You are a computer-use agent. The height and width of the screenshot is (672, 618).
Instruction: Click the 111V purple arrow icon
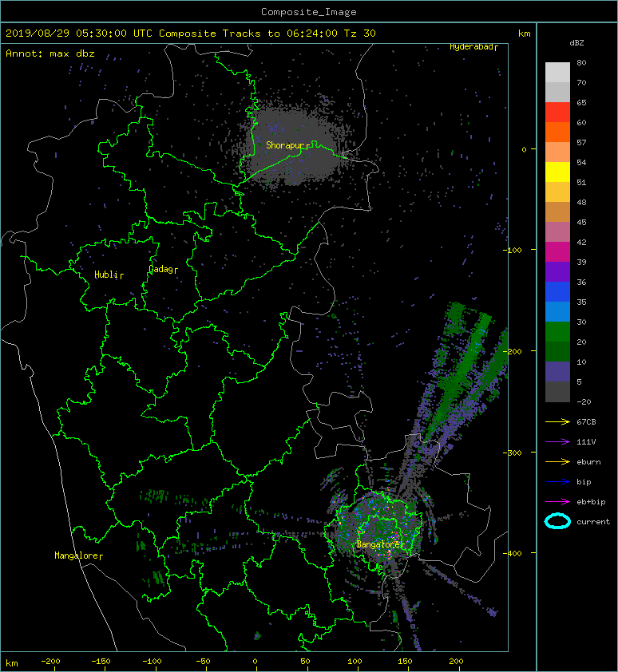point(557,442)
